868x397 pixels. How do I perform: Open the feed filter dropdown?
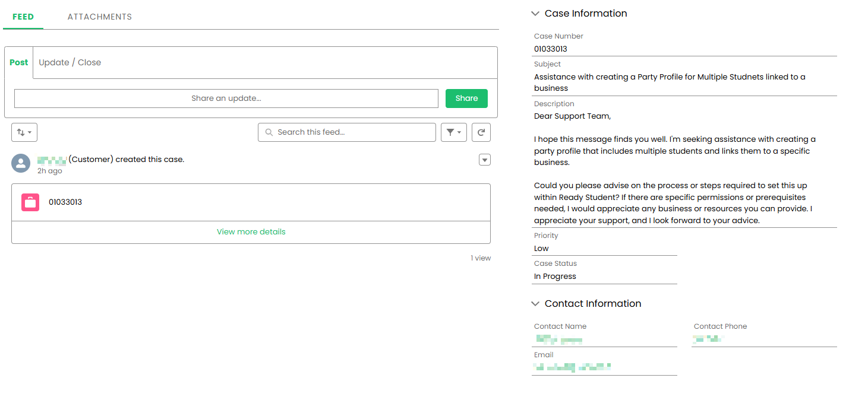[454, 132]
